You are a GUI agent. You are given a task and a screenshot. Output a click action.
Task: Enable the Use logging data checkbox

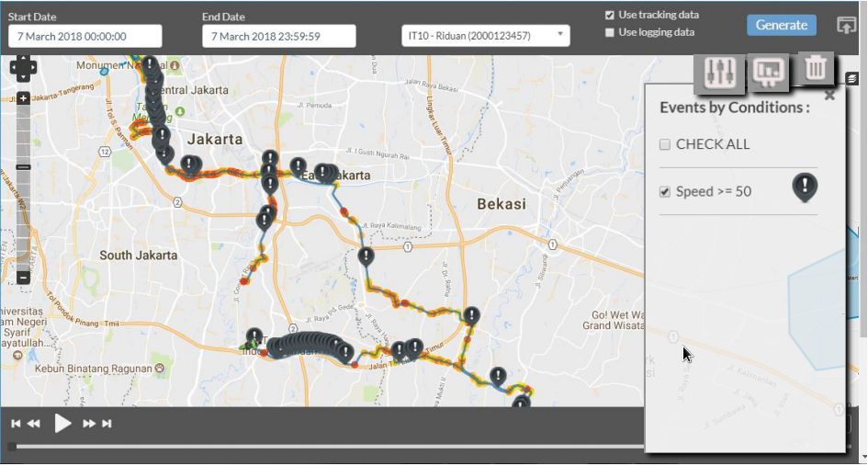click(x=609, y=32)
